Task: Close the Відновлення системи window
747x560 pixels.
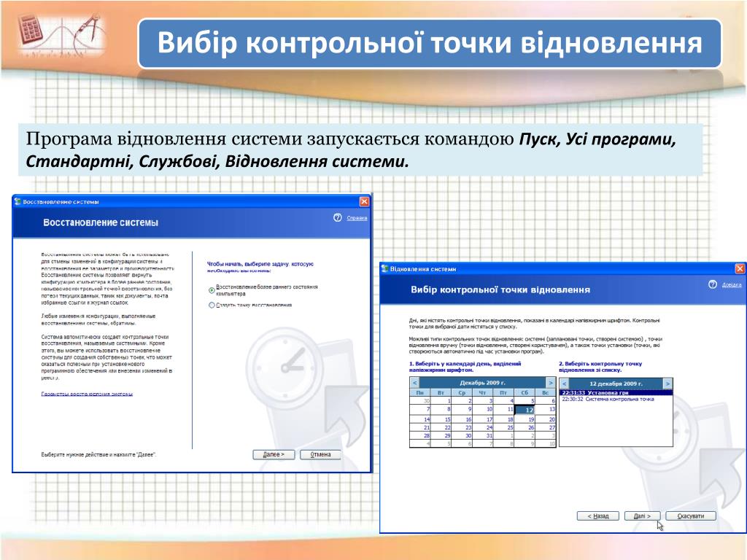Action: coord(740,268)
